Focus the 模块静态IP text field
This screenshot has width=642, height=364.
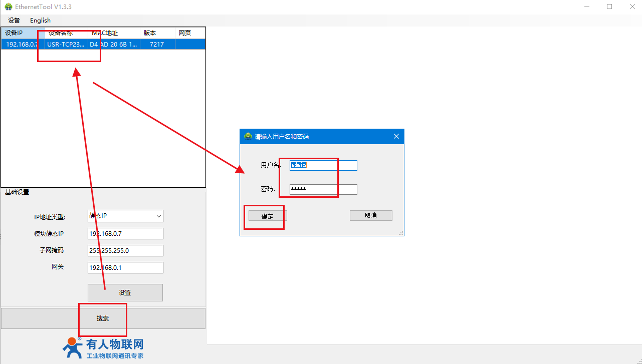(125, 234)
